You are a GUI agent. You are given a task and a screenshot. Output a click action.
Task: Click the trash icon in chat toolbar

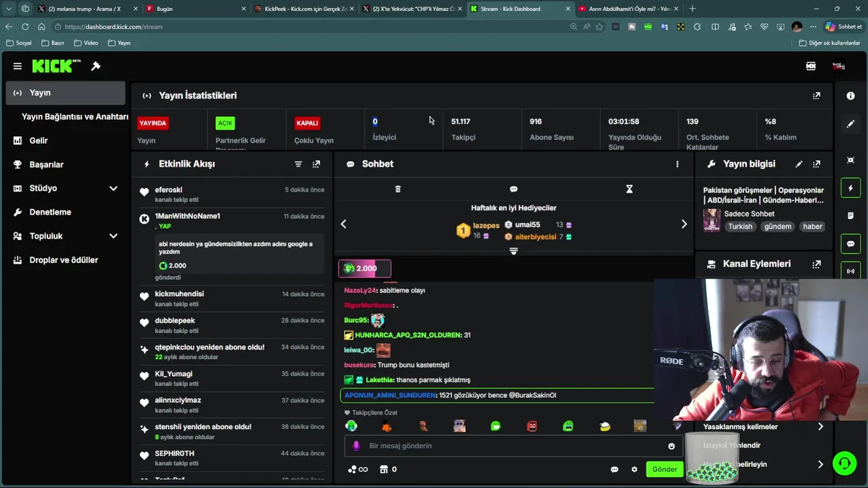pos(398,189)
